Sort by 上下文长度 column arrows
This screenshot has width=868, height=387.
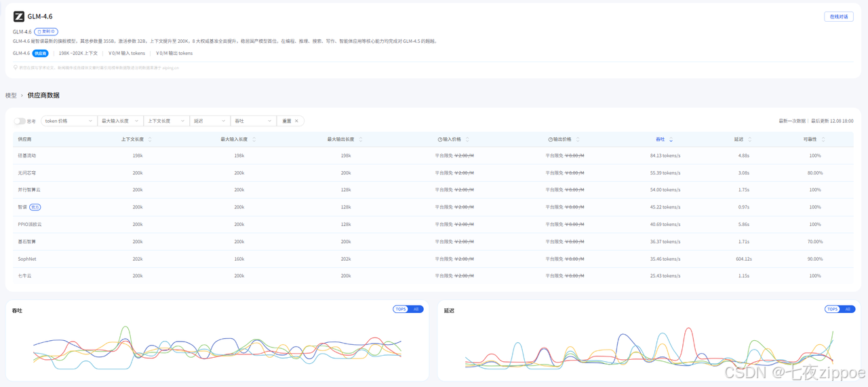pos(150,139)
